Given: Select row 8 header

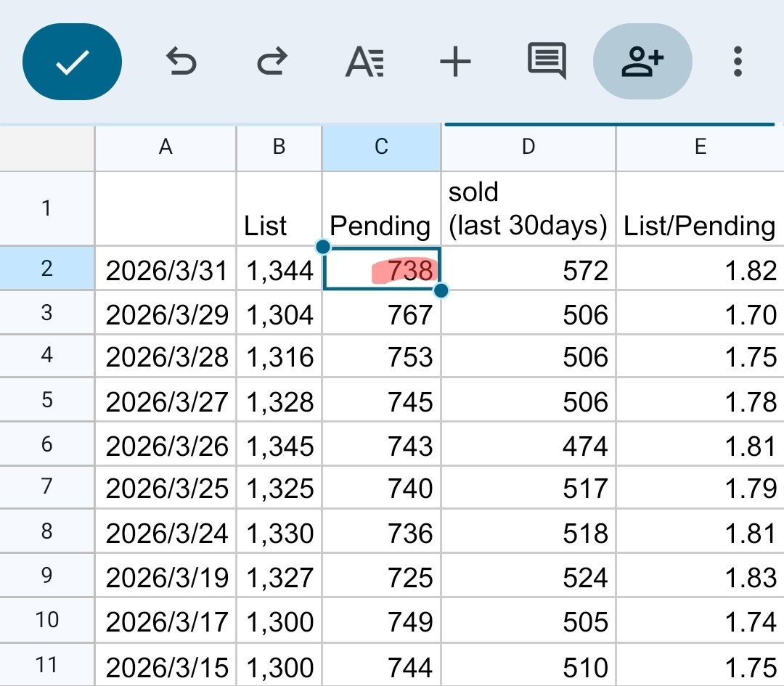Looking at the screenshot, I should click(x=47, y=531).
